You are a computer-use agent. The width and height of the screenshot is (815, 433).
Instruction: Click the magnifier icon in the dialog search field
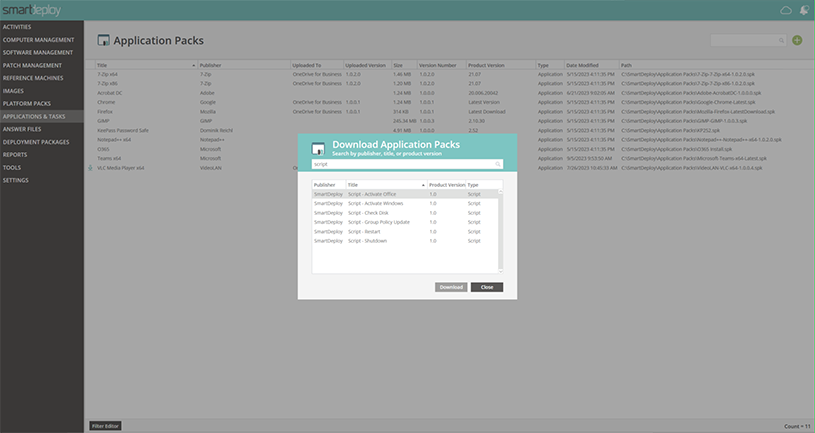(497, 164)
